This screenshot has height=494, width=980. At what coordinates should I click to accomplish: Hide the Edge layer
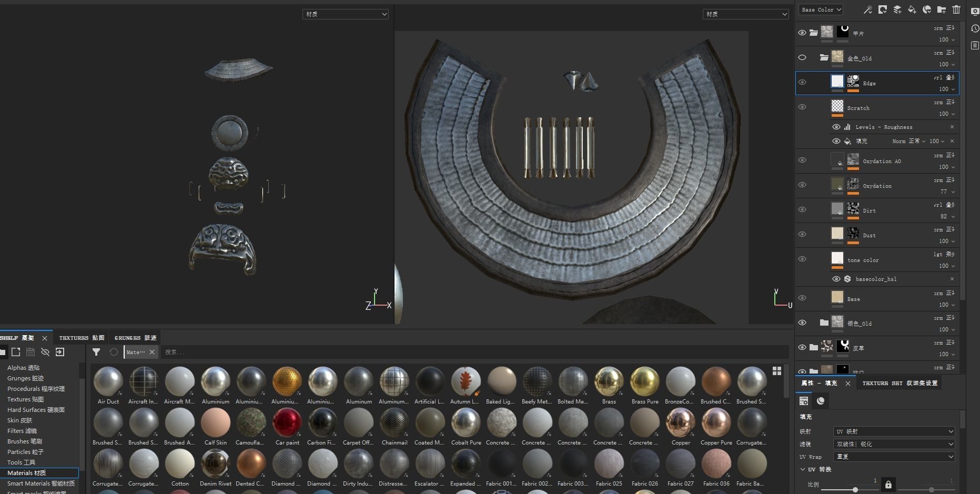click(802, 83)
